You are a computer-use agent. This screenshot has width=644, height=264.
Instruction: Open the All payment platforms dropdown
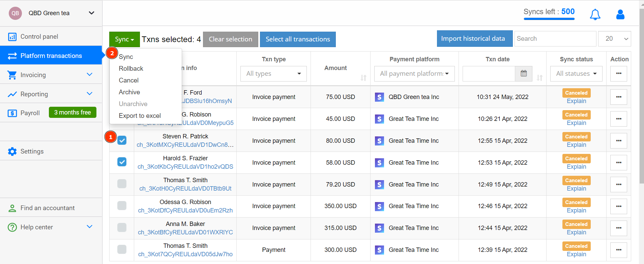414,74
